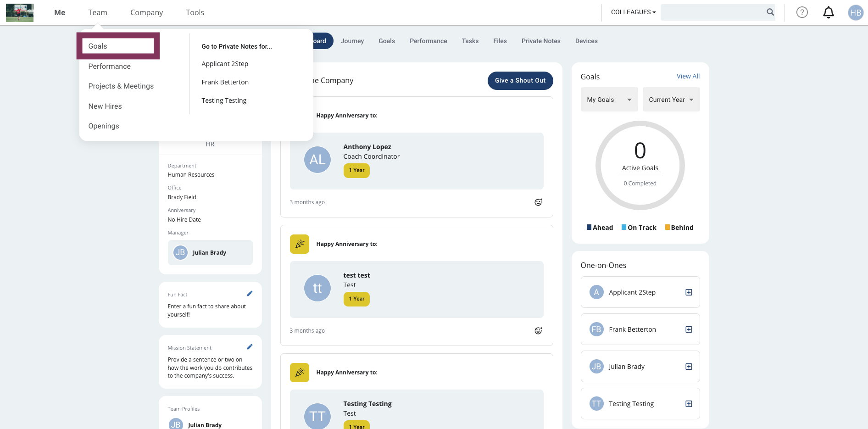Open the HB user avatar menu

click(x=856, y=12)
